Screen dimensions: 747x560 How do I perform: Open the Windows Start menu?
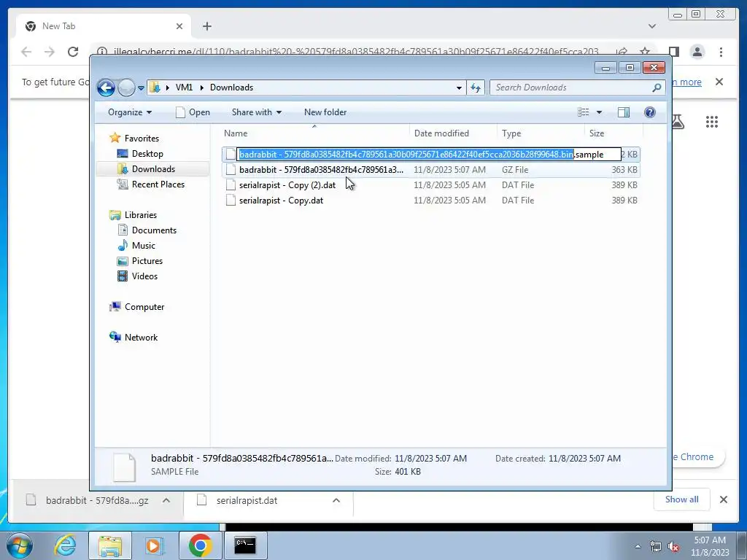[20, 545]
